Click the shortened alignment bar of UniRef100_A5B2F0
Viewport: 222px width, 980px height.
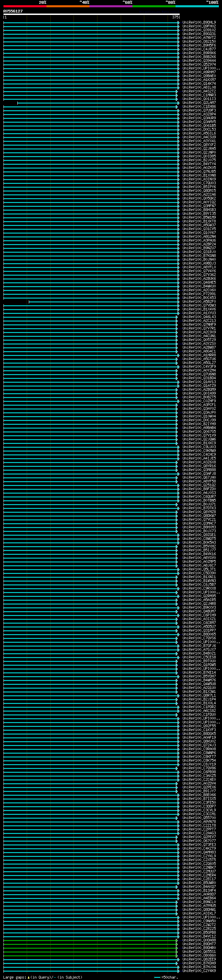[x=104, y=302]
